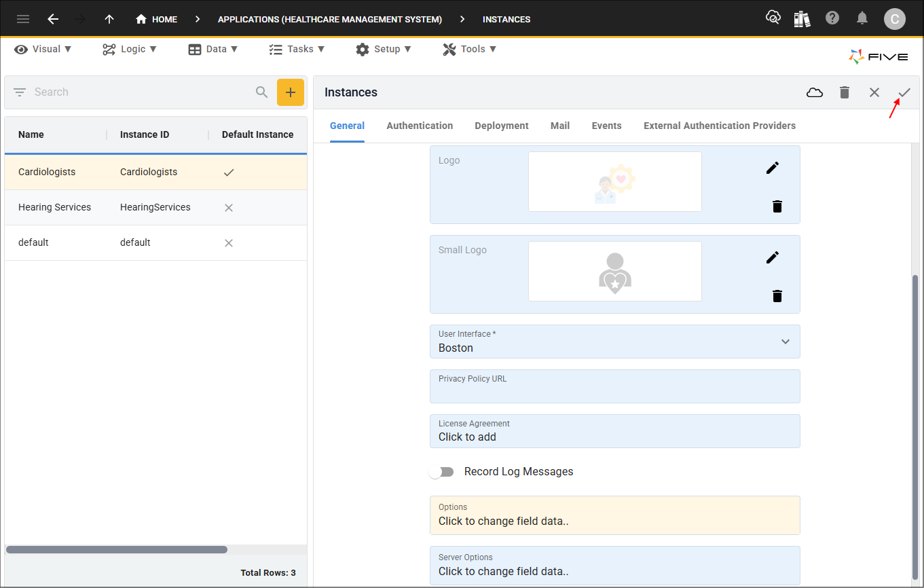The width and height of the screenshot is (924, 588).
Task: Edit the Logo with pencil icon
Action: coord(773,168)
